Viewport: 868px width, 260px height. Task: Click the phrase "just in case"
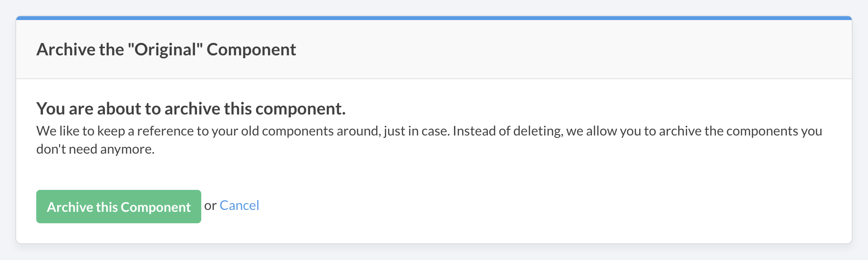click(x=416, y=131)
